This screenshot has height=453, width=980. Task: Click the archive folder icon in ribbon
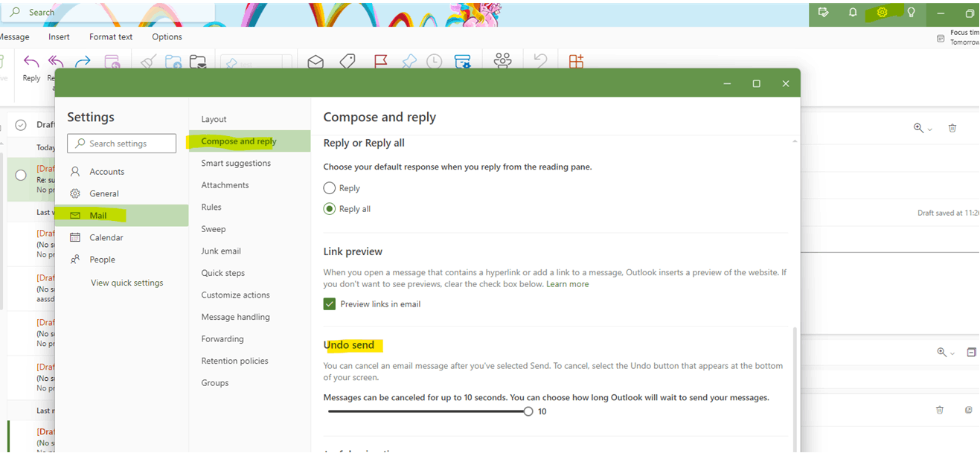pyautogui.click(x=197, y=62)
